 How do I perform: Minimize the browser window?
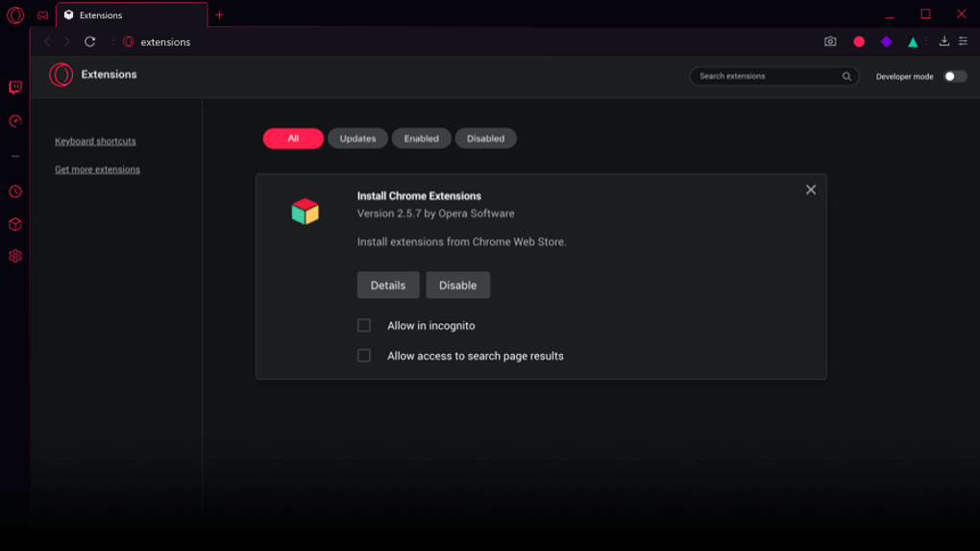(890, 15)
